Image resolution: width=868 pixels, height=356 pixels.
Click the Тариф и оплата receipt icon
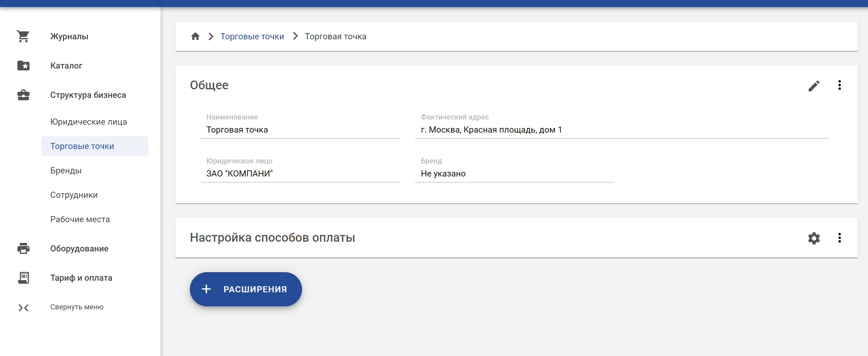pos(23,278)
